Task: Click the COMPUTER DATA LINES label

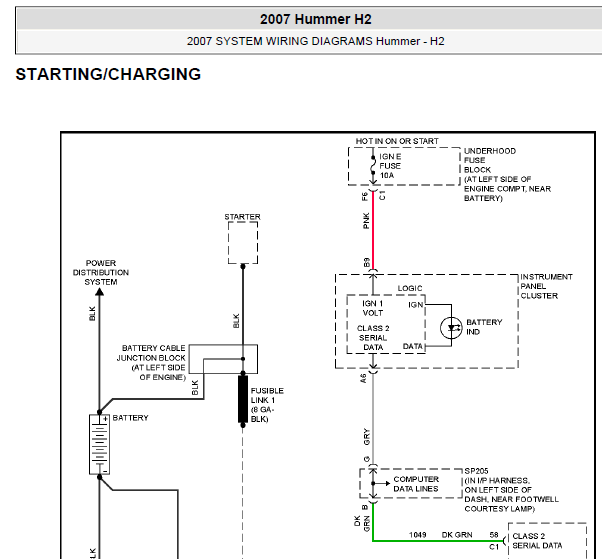Action: coord(416,484)
